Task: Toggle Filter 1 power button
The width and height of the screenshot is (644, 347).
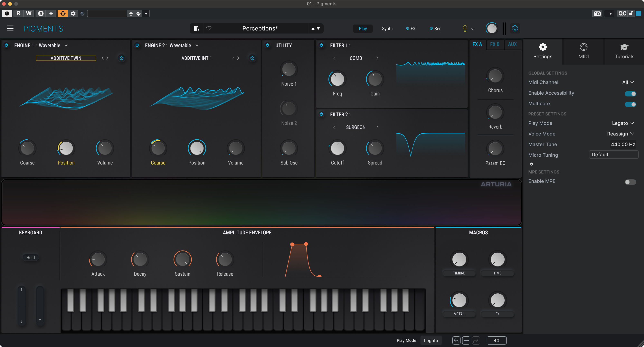Action: pyautogui.click(x=322, y=45)
